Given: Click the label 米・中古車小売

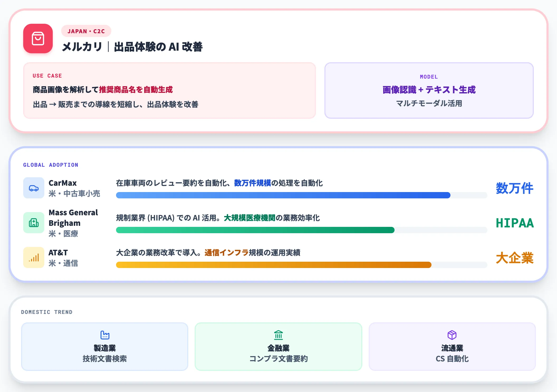Looking at the screenshot, I should pos(74,194).
